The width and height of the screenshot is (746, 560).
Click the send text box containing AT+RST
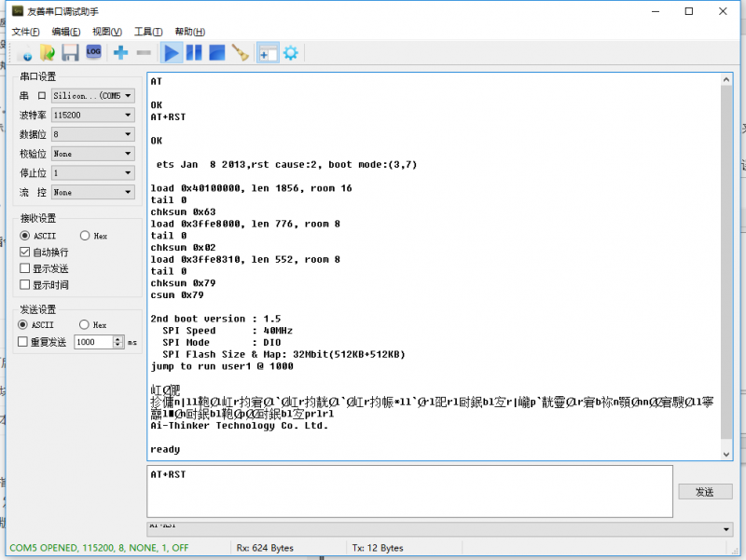pyautogui.click(x=409, y=492)
